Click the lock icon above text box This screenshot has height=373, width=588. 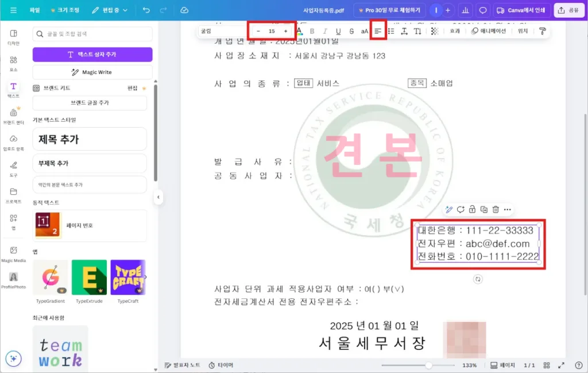point(472,210)
